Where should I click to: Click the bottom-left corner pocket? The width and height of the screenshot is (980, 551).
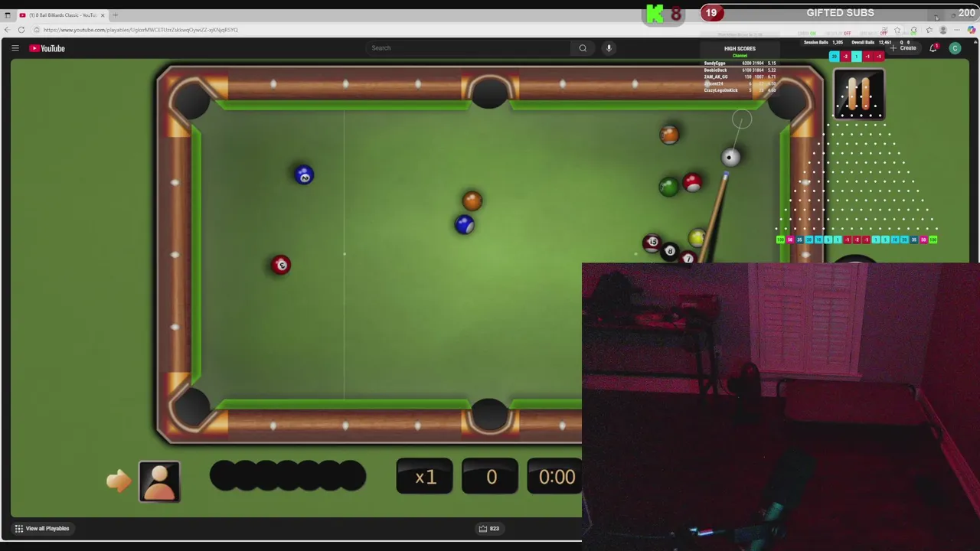(191, 406)
